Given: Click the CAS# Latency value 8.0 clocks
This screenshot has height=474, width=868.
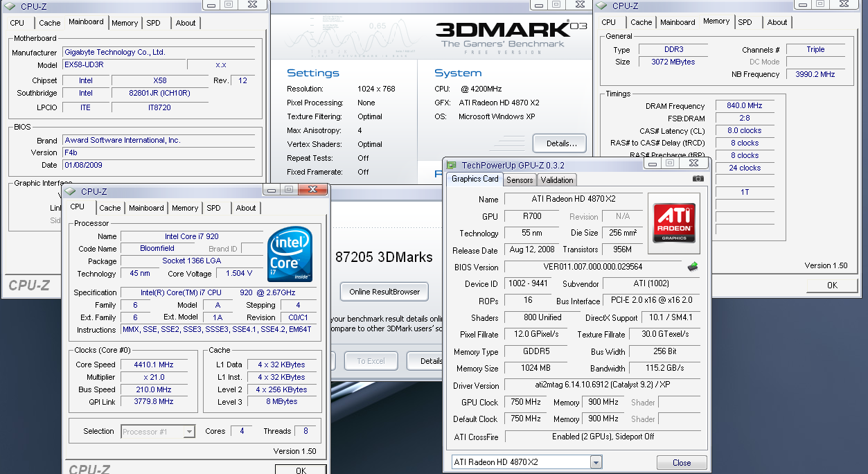Looking at the screenshot, I should pos(745,131).
